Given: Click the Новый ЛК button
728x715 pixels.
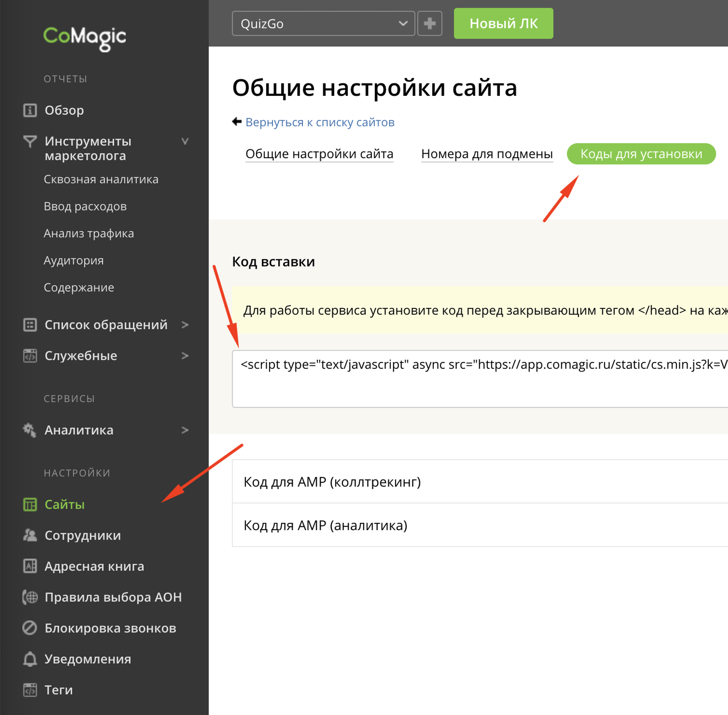Looking at the screenshot, I should [x=504, y=23].
